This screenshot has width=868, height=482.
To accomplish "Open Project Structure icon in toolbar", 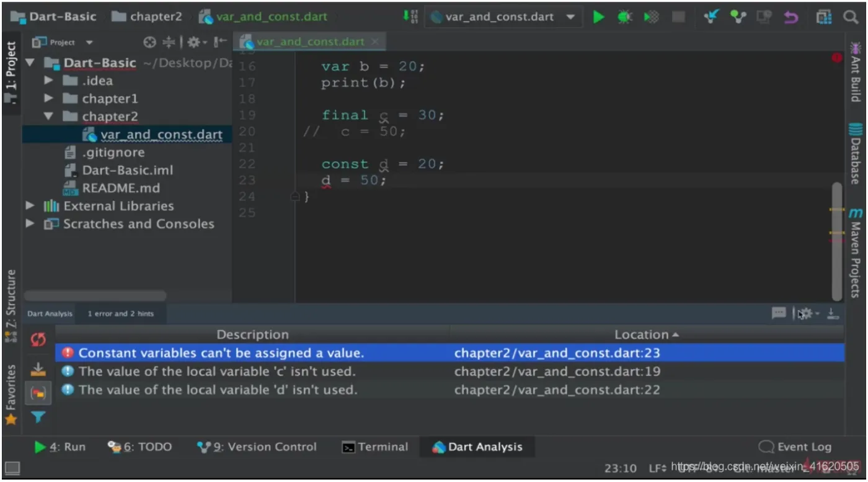I will [x=823, y=17].
